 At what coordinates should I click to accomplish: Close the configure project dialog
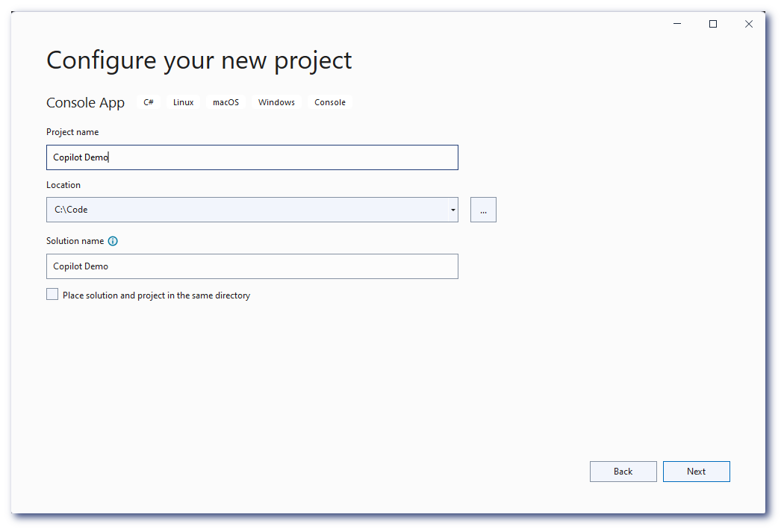click(x=748, y=24)
